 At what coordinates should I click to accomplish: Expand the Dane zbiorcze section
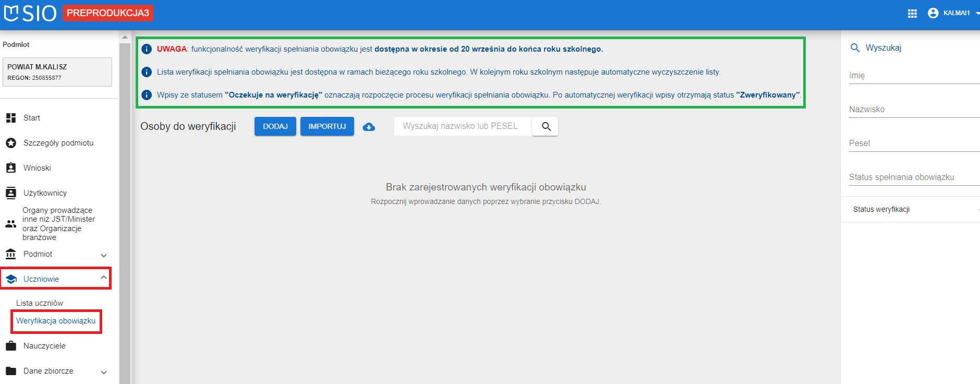pos(104,372)
